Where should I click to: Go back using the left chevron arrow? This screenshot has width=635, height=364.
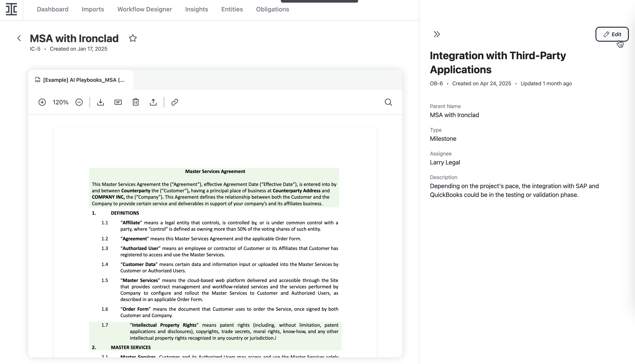coord(19,38)
